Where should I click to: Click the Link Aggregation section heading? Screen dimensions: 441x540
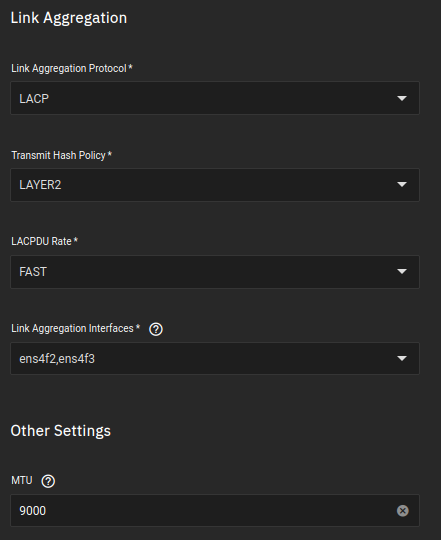pos(69,18)
